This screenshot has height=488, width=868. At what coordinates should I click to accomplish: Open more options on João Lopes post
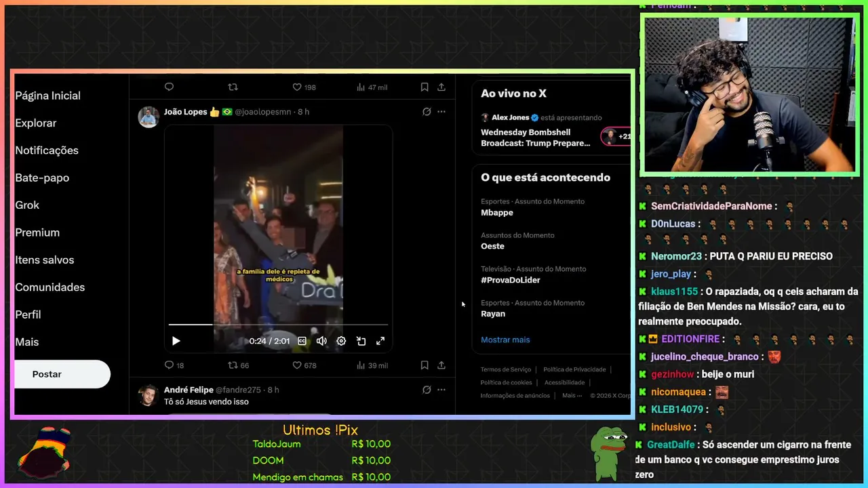point(441,112)
